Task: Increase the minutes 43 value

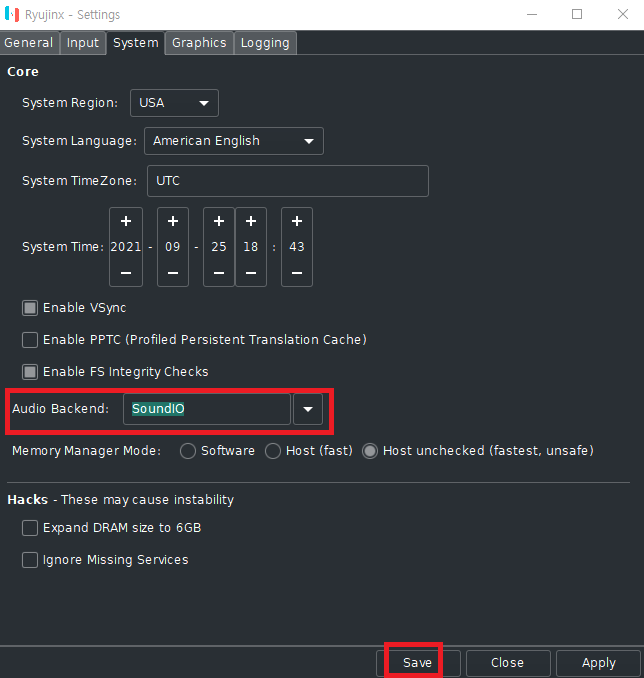Action: pos(297,221)
